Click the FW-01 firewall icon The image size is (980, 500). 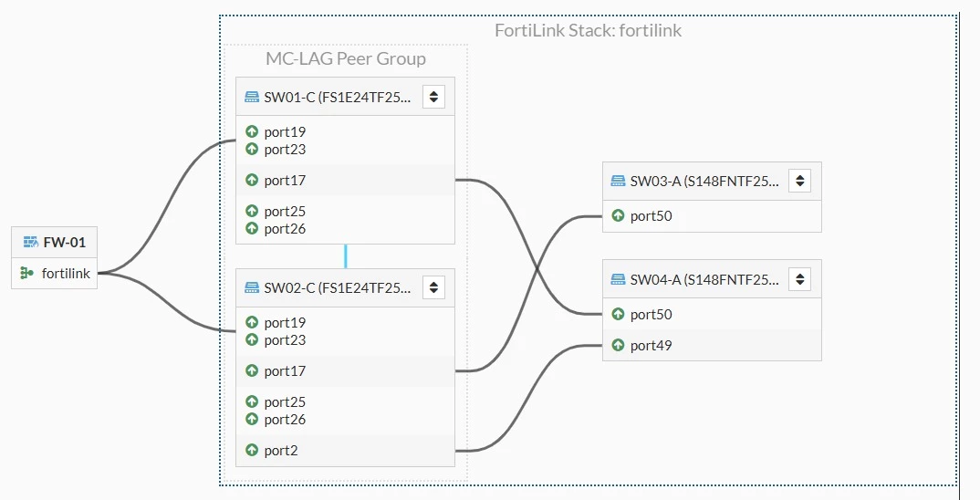click(31, 242)
